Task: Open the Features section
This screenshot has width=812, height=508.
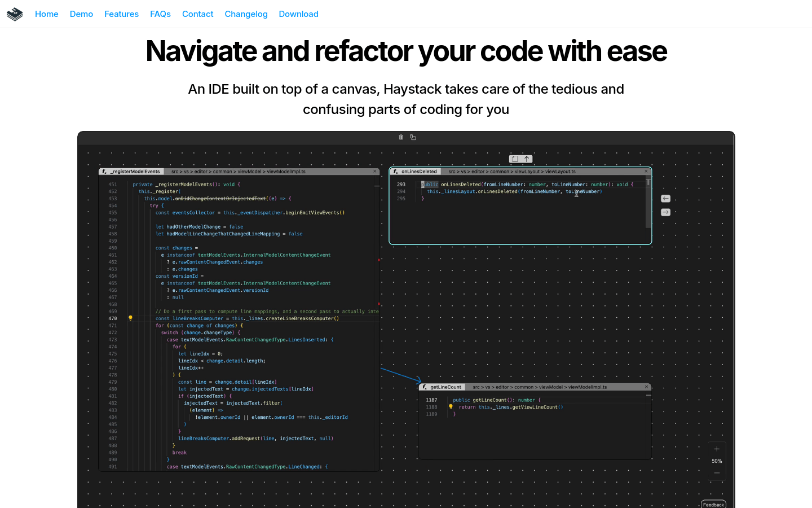Action: point(121,14)
